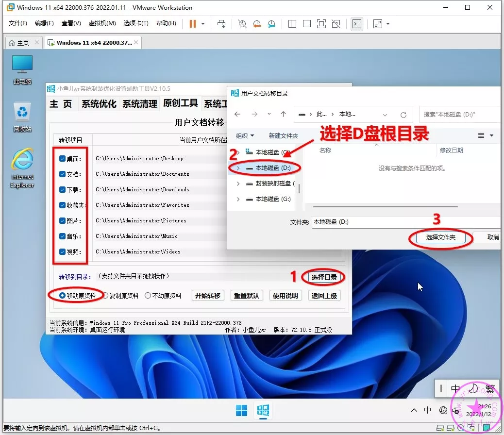
Task: Expand the 本地磁盘 (G:) tree item
Action: tap(237, 199)
